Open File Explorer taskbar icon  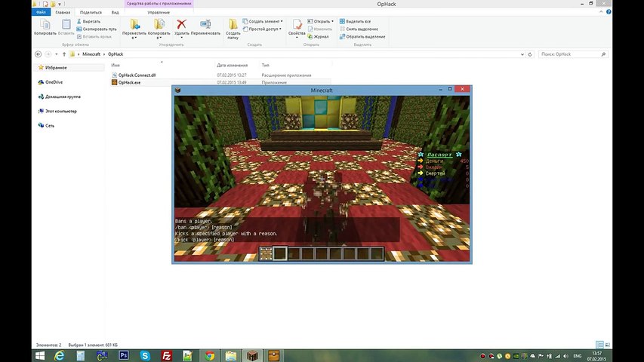(x=231, y=356)
